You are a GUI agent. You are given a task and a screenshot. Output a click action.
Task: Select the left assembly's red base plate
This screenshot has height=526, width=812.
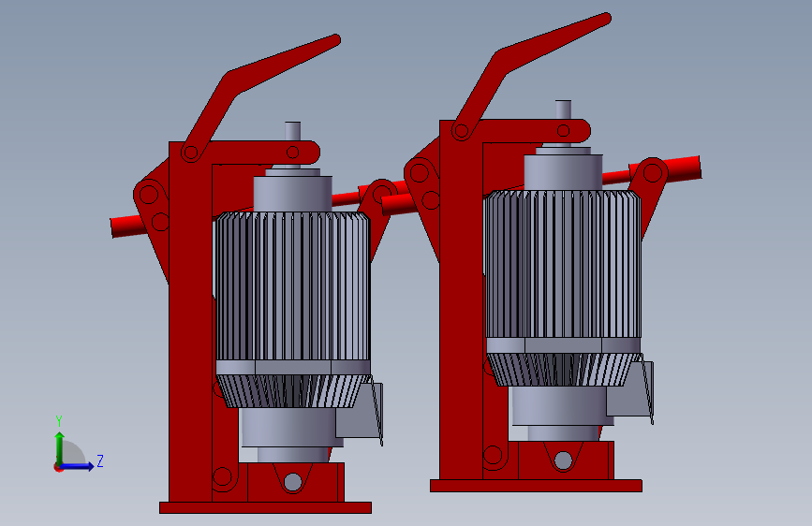tap(265, 507)
